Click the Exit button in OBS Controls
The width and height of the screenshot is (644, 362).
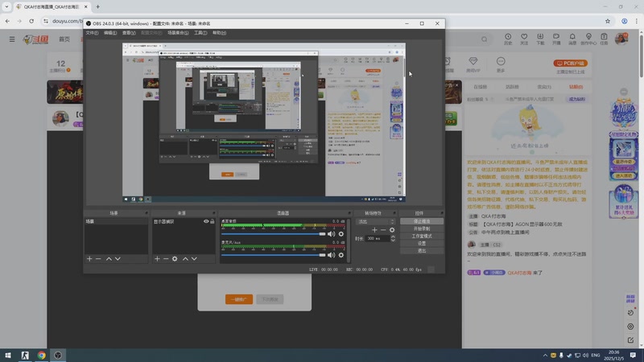[422, 251]
